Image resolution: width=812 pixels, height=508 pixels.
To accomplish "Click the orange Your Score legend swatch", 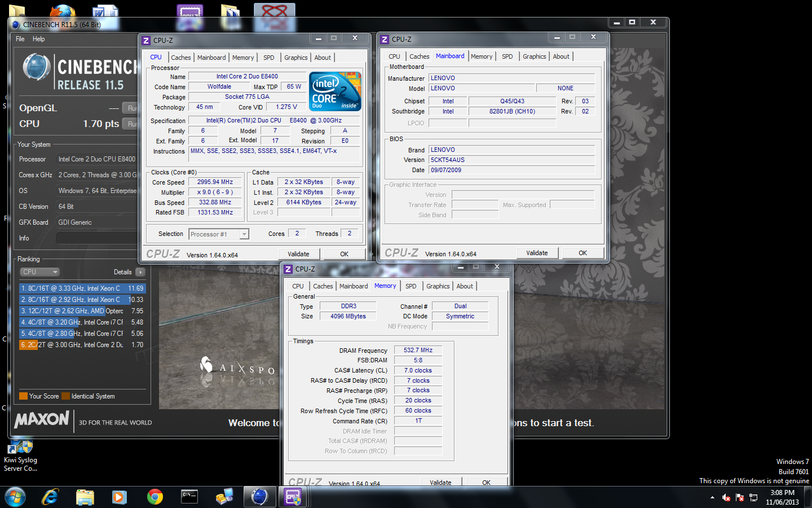I will pos(23,396).
